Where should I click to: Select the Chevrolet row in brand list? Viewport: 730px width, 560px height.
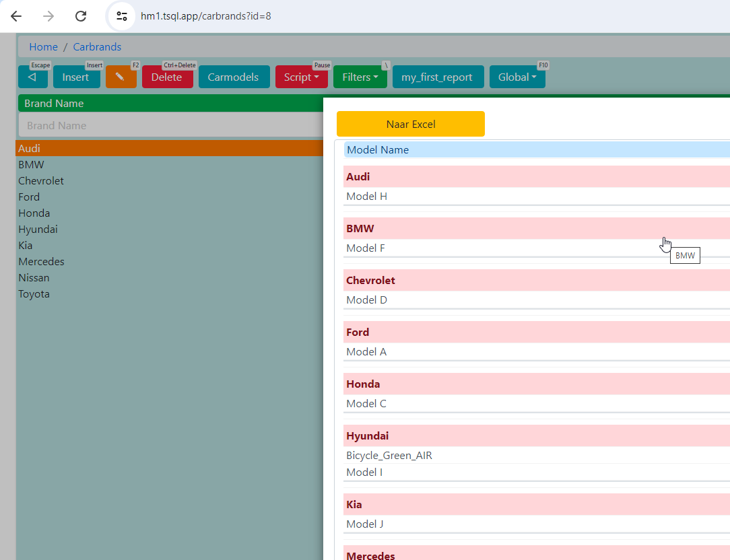click(170, 180)
